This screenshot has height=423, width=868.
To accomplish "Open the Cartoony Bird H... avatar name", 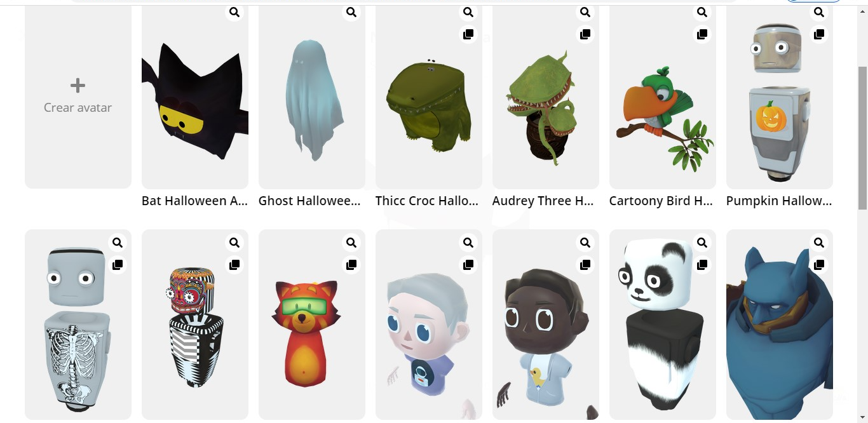I will [x=661, y=201].
